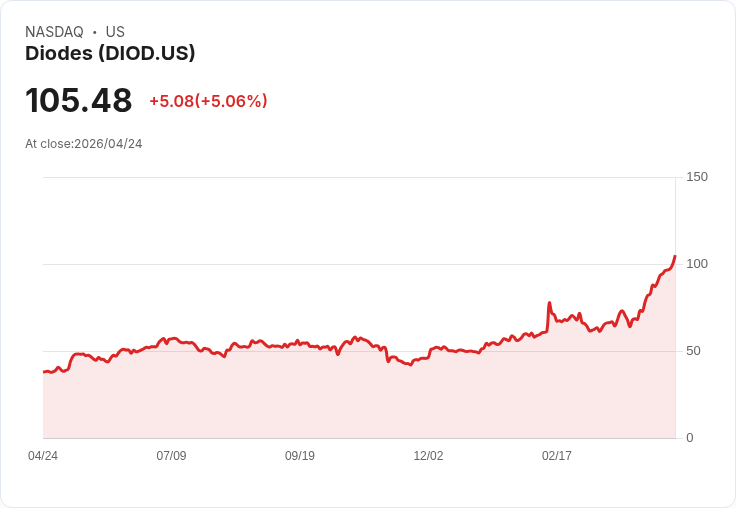
Task: Click the At close date text
Action: [x=84, y=144]
